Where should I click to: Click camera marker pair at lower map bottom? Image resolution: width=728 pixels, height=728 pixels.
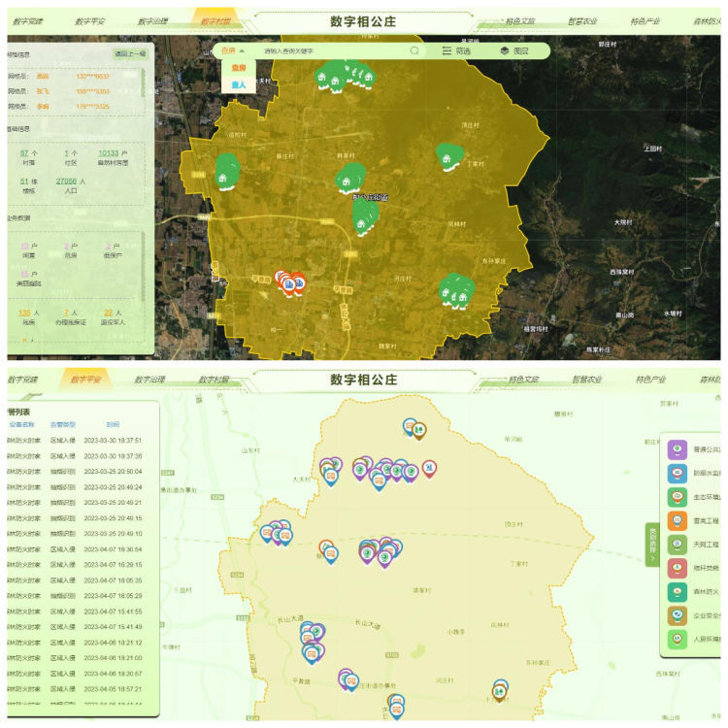396,707
